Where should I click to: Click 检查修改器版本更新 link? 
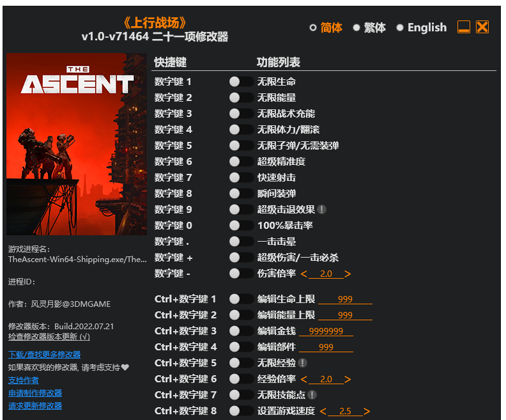click(49, 337)
